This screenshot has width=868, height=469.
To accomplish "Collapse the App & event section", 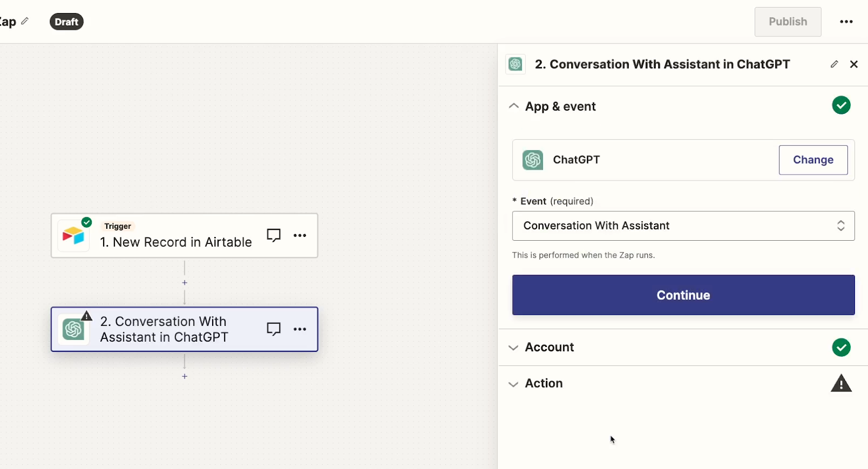I will pyautogui.click(x=514, y=106).
